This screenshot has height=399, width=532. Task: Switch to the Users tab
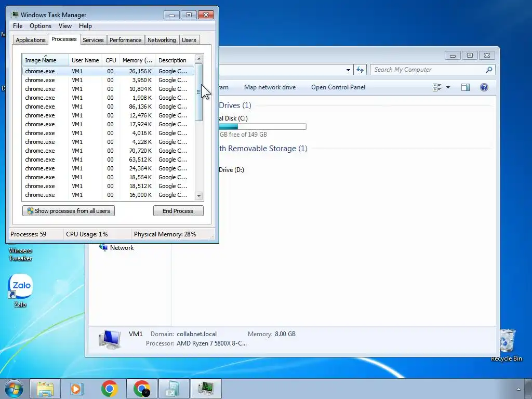tap(189, 40)
